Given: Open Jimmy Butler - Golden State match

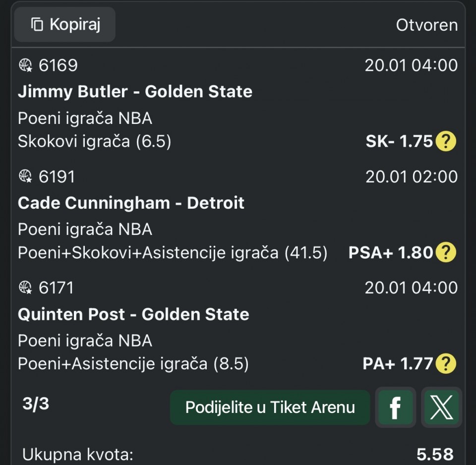Looking at the screenshot, I should tap(135, 92).
